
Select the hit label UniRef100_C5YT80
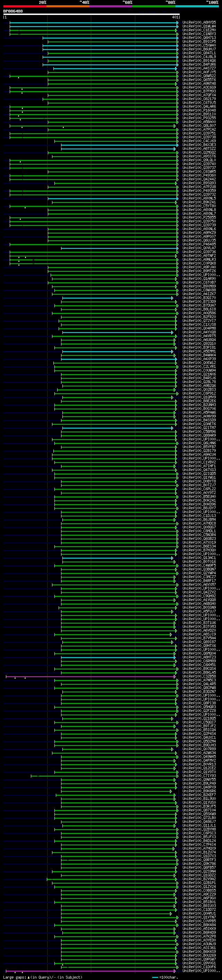tap(199, 206)
